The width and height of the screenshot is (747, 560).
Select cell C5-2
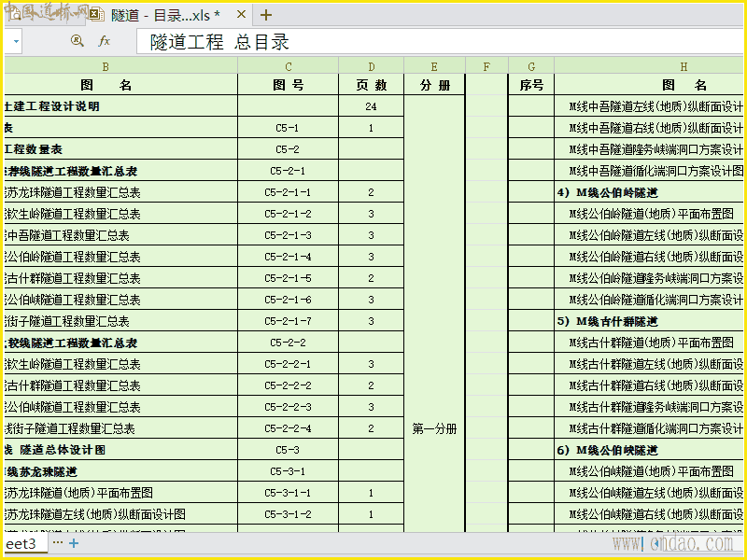(288, 149)
